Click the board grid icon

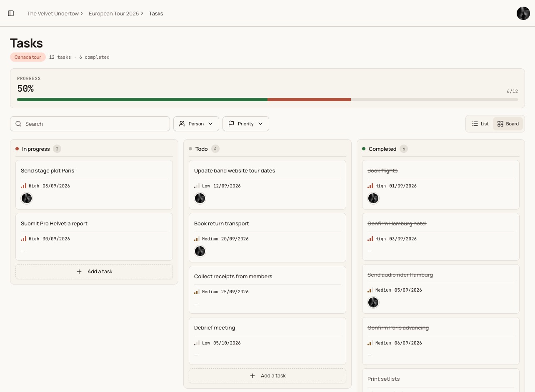[500, 124]
